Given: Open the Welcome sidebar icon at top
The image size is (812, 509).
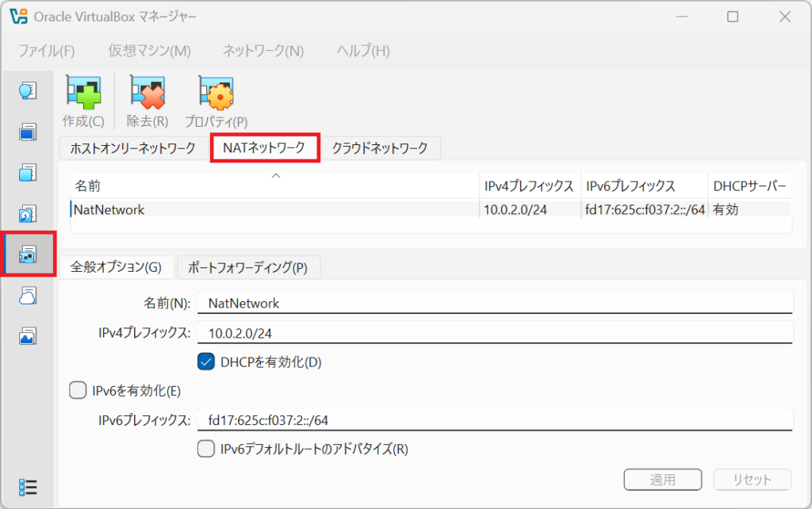Looking at the screenshot, I should 28,90.
